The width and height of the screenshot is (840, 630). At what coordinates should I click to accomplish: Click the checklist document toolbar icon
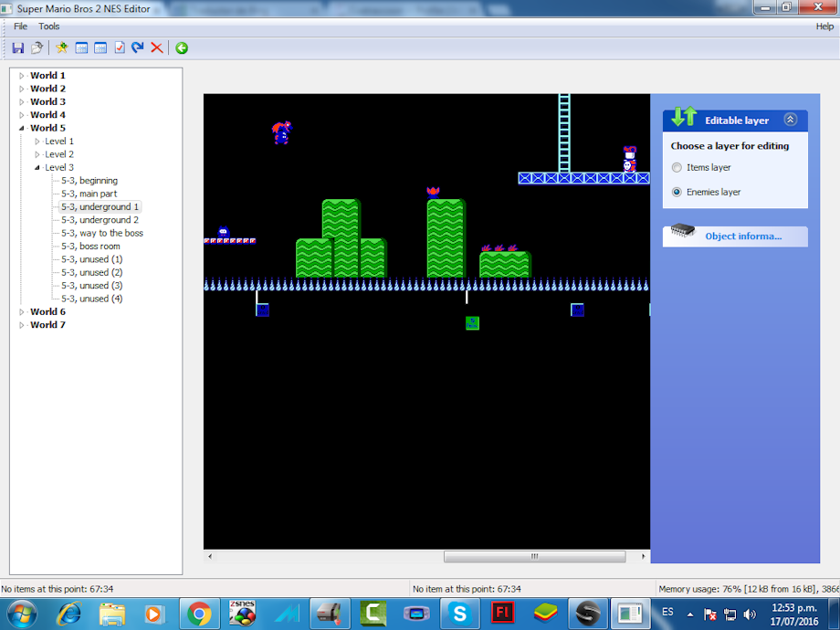pos(119,47)
